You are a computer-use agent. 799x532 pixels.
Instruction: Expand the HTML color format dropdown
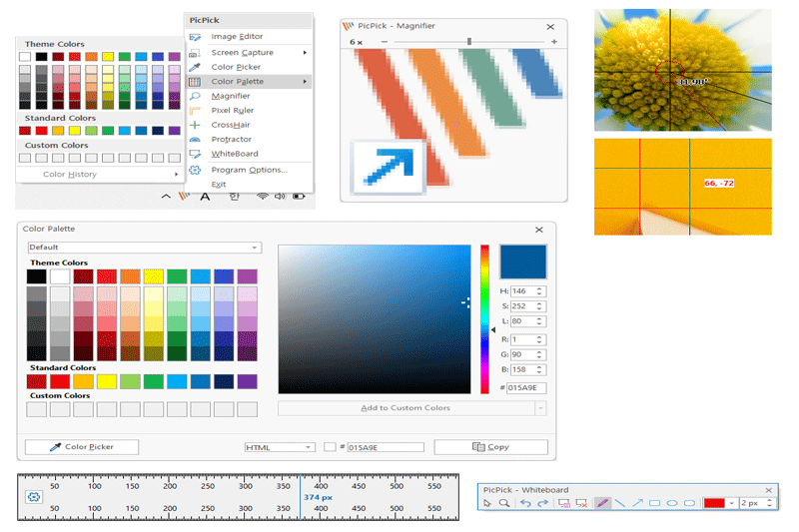[279, 447]
